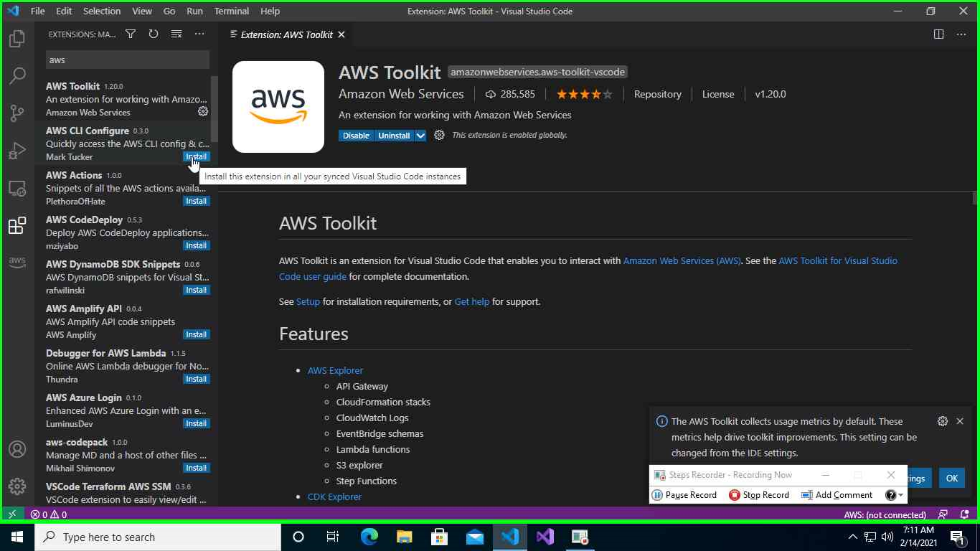The height and width of the screenshot is (551, 980).
Task: Disable the AWS Toolkit extension
Action: [x=356, y=136]
